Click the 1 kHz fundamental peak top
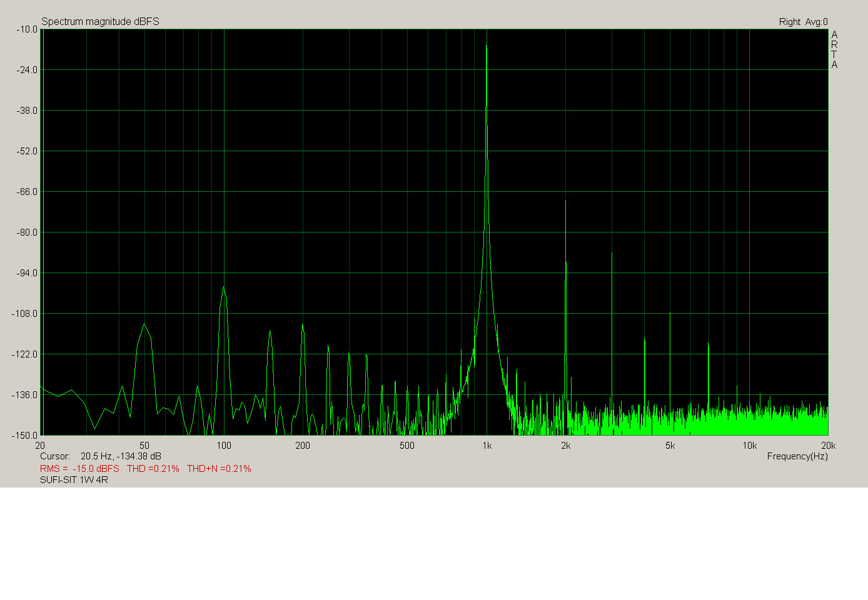 [486, 46]
